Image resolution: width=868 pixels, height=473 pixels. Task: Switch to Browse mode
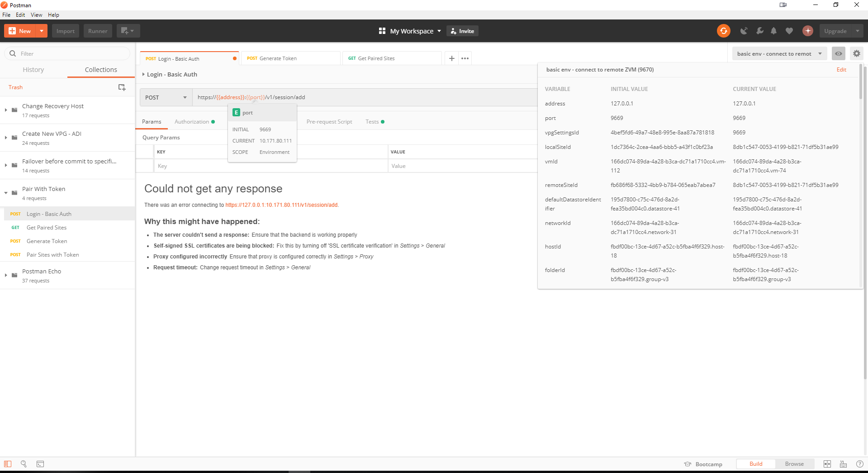pos(794,463)
